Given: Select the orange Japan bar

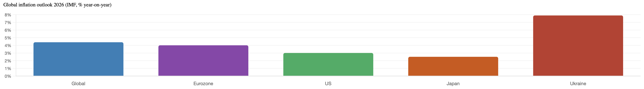Looking at the screenshot, I should click(x=453, y=66).
